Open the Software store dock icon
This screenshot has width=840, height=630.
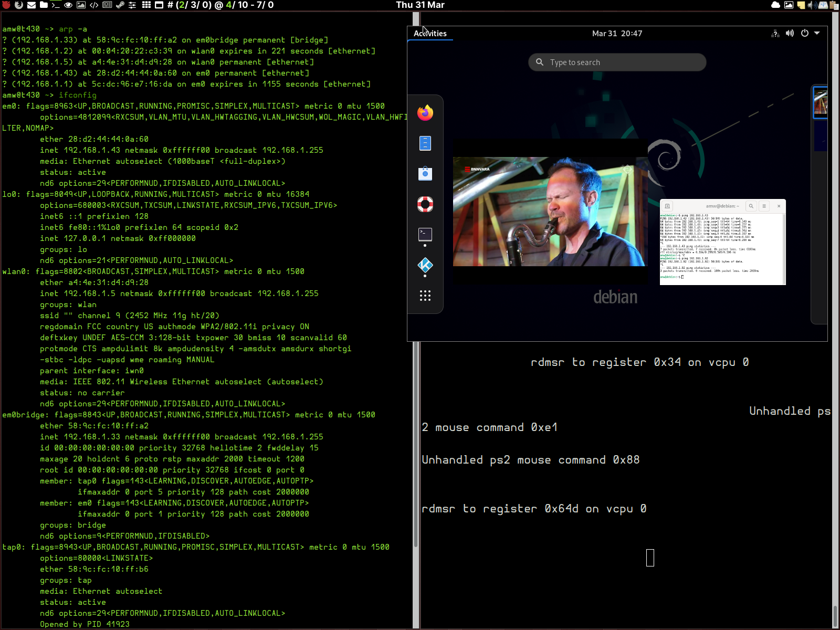coord(425,173)
